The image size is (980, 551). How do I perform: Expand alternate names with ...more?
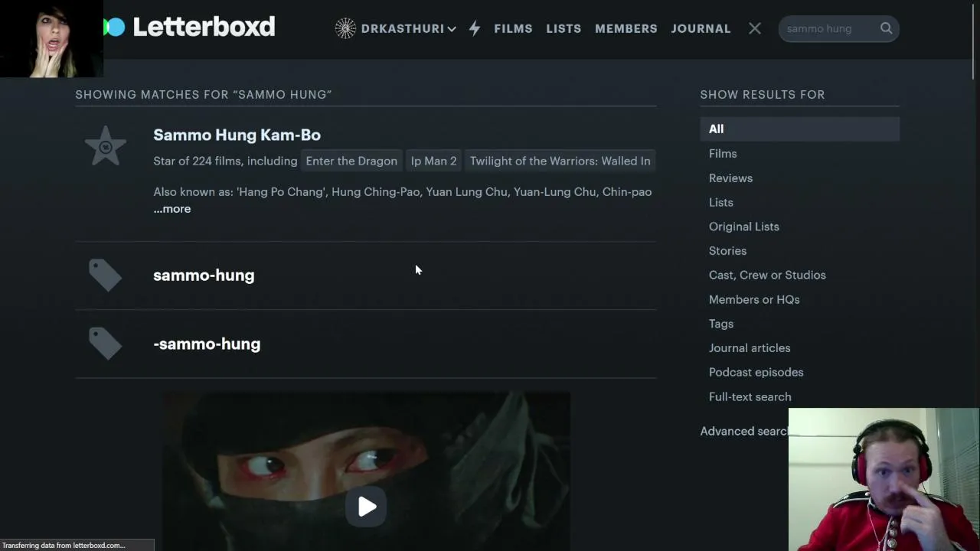pos(172,209)
